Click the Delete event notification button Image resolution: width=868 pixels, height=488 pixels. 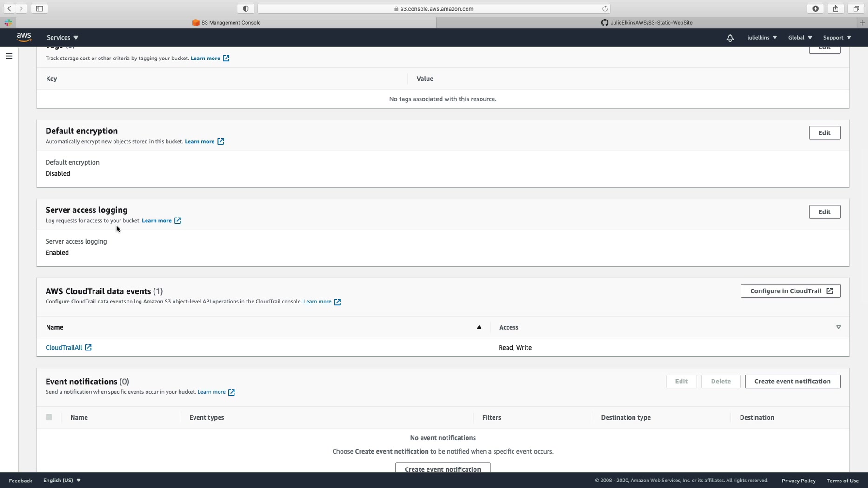pyautogui.click(x=721, y=381)
